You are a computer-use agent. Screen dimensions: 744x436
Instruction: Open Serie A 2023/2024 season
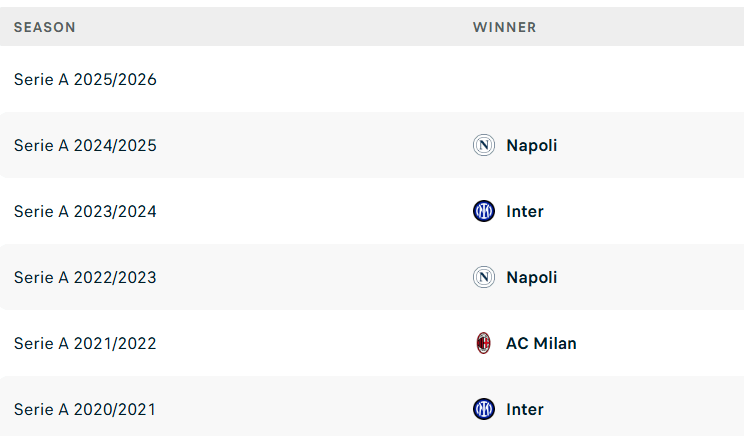click(85, 211)
